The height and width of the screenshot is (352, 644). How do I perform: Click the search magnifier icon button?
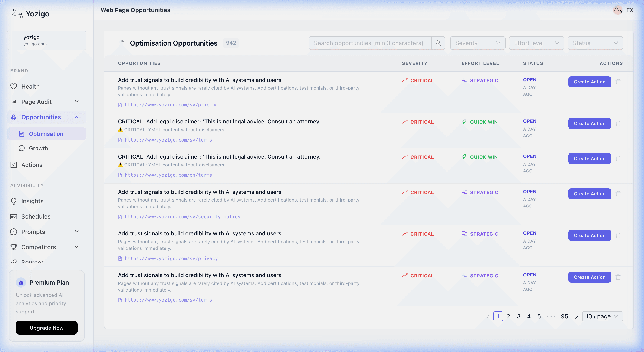pyautogui.click(x=438, y=43)
